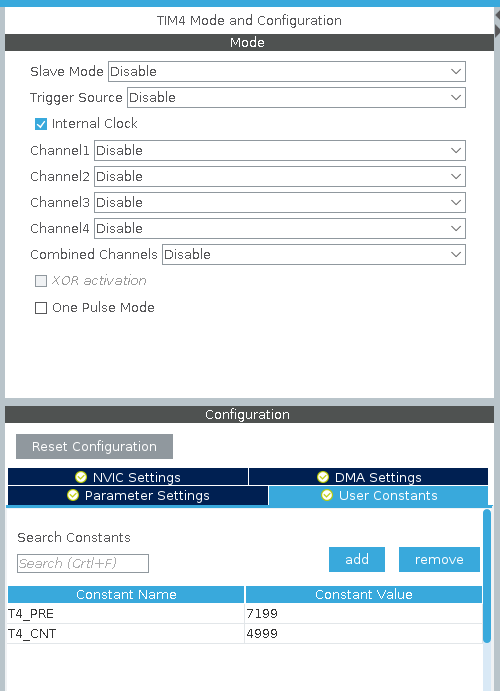Click the DMA Settings status check icon
The image size is (500, 691).
coord(323,477)
